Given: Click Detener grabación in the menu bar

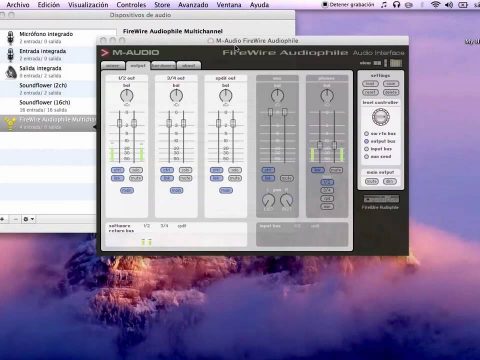Looking at the screenshot, I should point(348,5).
